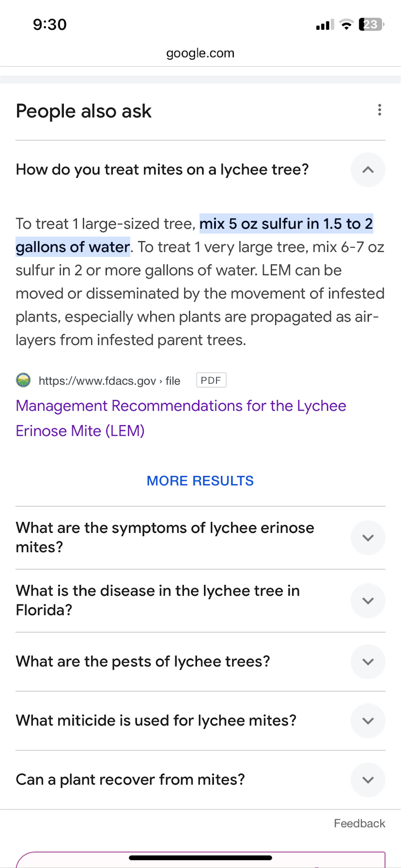Expand 'Can a plant recover from mites?'
Image resolution: width=401 pixels, height=868 pixels.
click(x=368, y=780)
